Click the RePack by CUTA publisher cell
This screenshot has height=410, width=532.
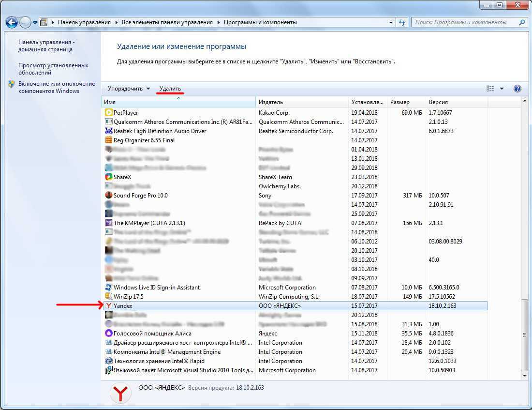[x=280, y=223]
